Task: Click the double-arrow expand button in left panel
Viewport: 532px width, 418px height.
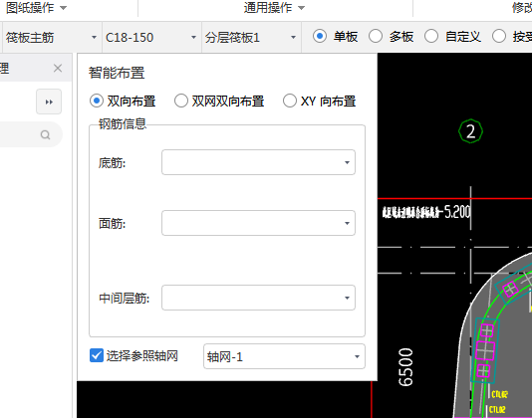Action: point(49,102)
